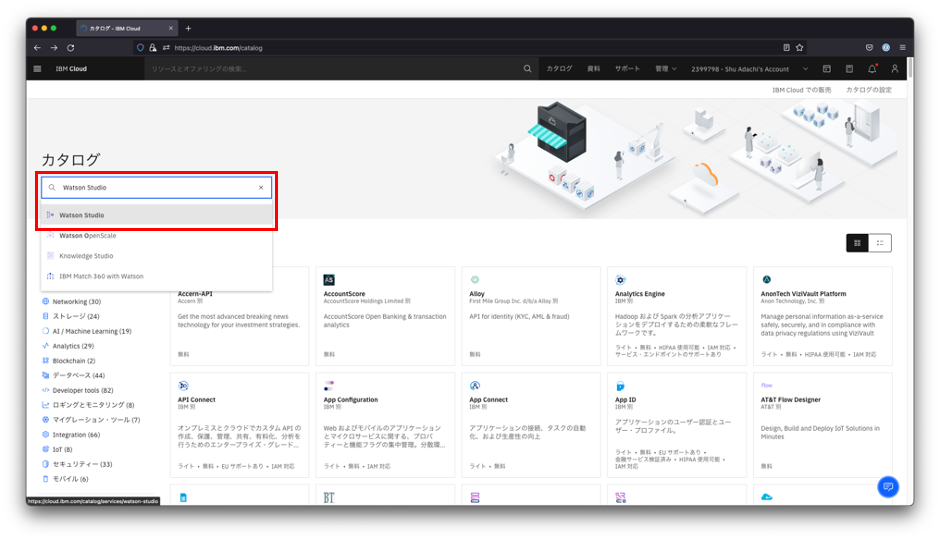Open the IBM Cloud hamburger navigation menu

37,69
